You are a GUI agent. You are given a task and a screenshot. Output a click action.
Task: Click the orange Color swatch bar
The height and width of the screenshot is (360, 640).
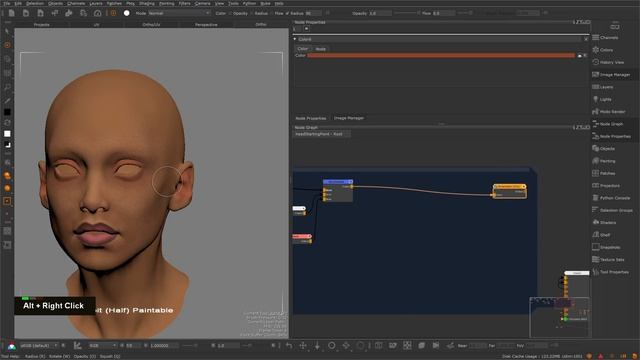pos(441,56)
